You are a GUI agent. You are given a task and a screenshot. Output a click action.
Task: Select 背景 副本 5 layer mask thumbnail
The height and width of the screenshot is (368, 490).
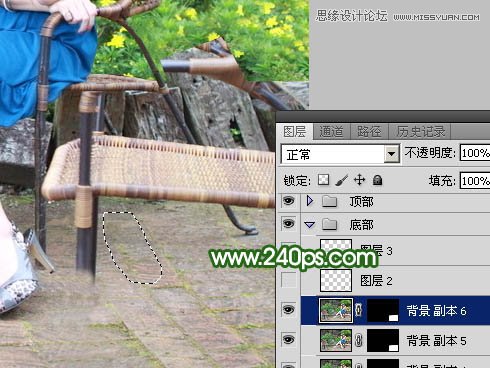coord(383,340)
